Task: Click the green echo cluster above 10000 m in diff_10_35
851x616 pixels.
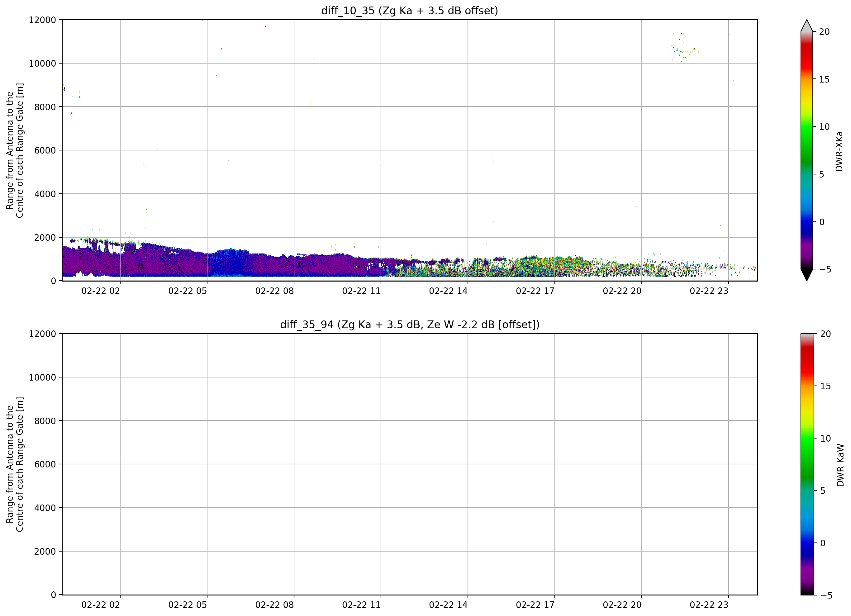Action: pyautogui.click(x=684, y=48)
